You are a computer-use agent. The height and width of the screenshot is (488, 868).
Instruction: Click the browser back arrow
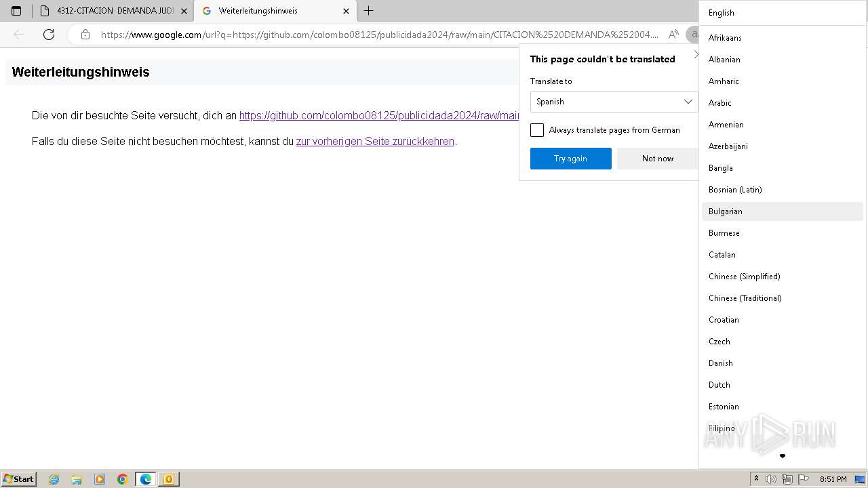19,35
